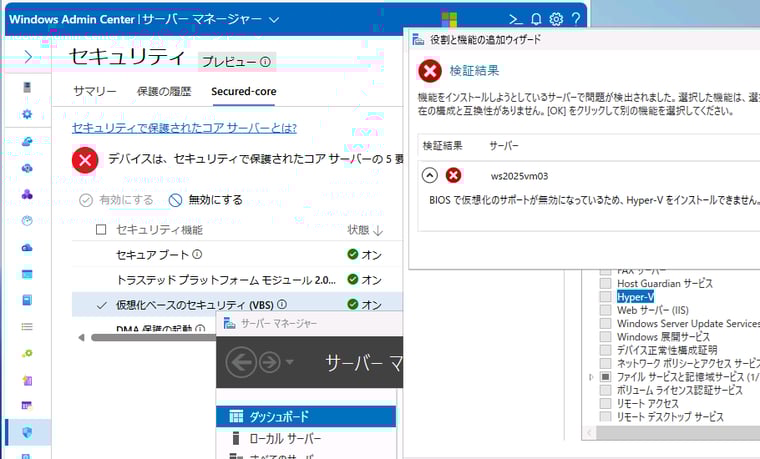Switch to the サマリー tab
This screenshot has width=760, height=459.
pos(95,91)
